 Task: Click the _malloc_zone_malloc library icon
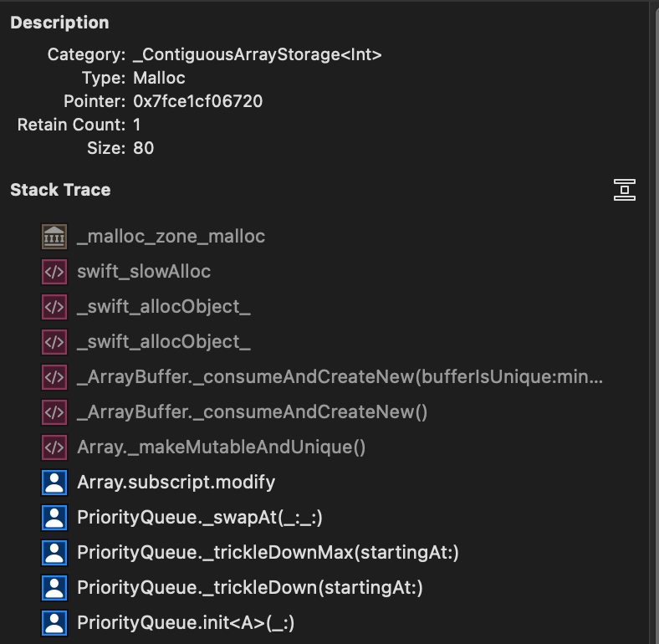(x=54, y=236)
